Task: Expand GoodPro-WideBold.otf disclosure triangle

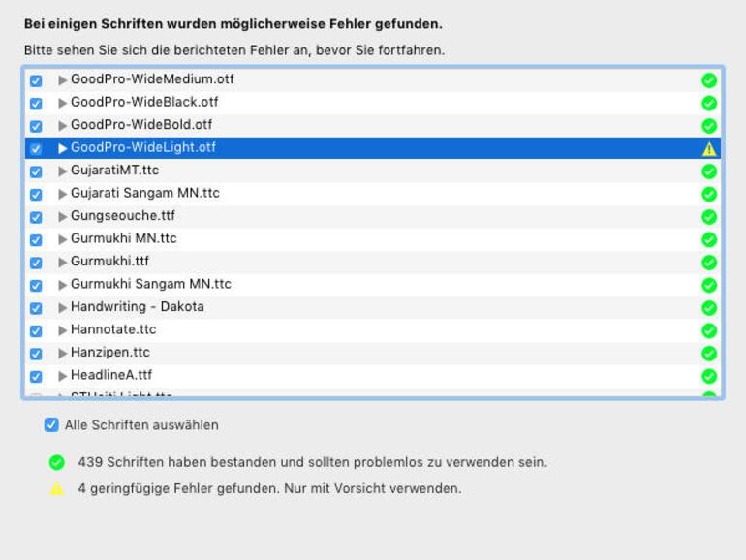Action: (63, 126)
